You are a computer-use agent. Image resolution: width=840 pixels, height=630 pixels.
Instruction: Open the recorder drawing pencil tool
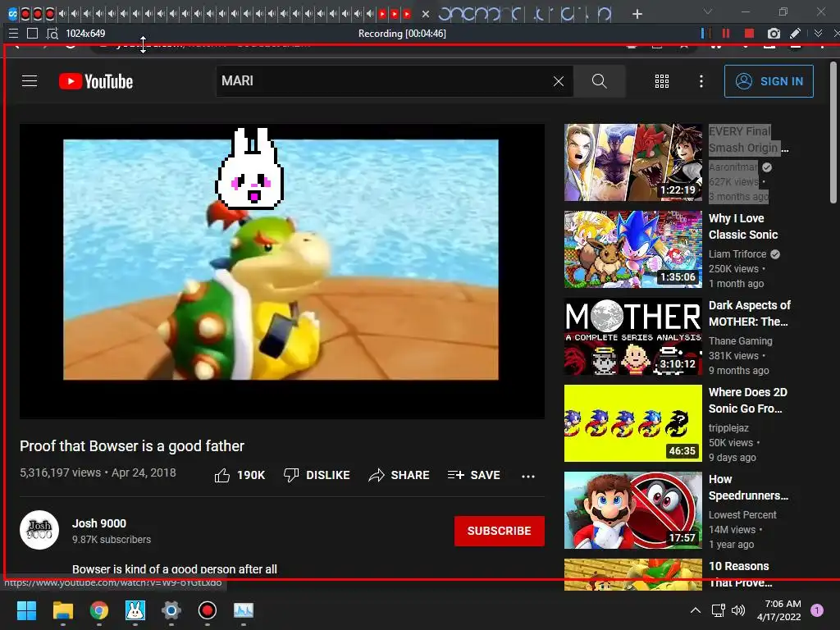pyautogui.click(x=796, y=33)
